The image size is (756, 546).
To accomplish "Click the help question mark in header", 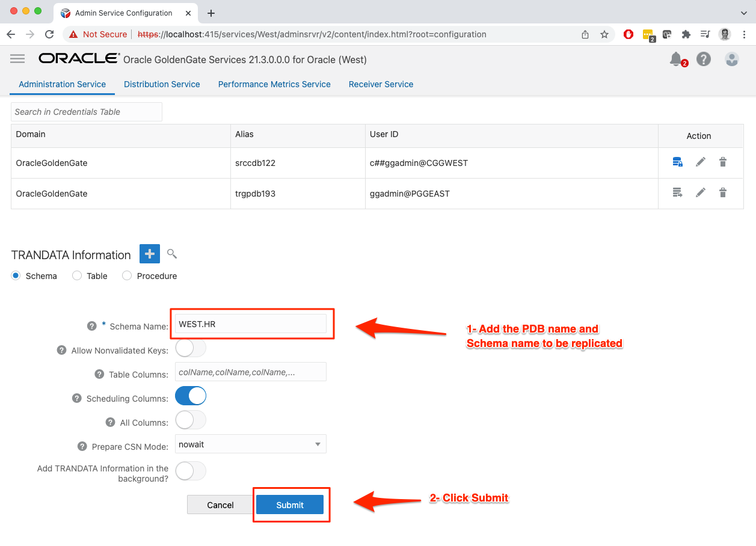I will tap(703, 59).
